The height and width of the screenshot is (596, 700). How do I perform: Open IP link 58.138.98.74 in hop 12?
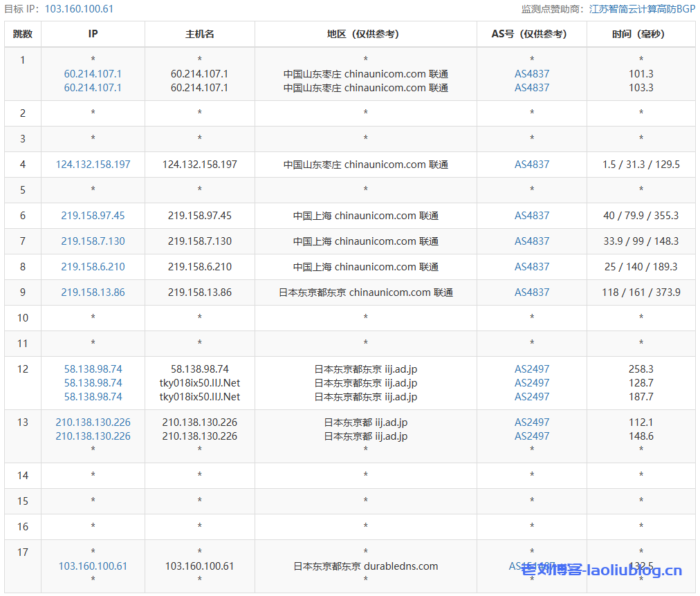93,369
